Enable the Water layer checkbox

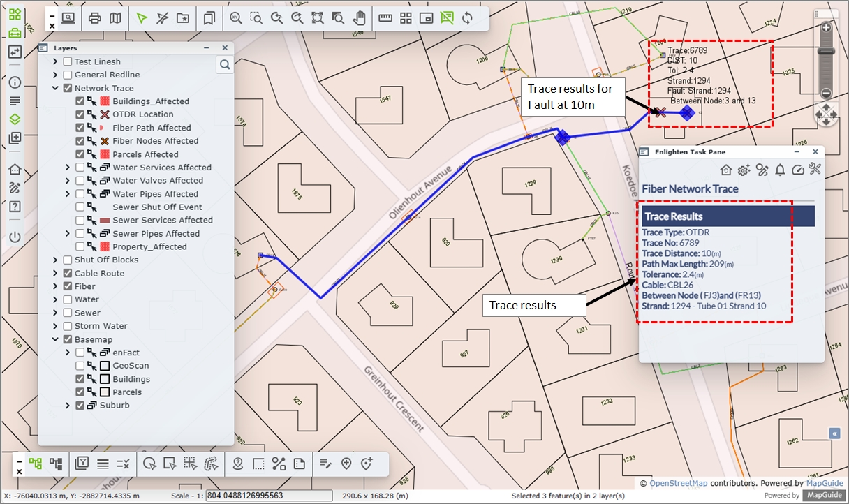(x=68, y=299)
